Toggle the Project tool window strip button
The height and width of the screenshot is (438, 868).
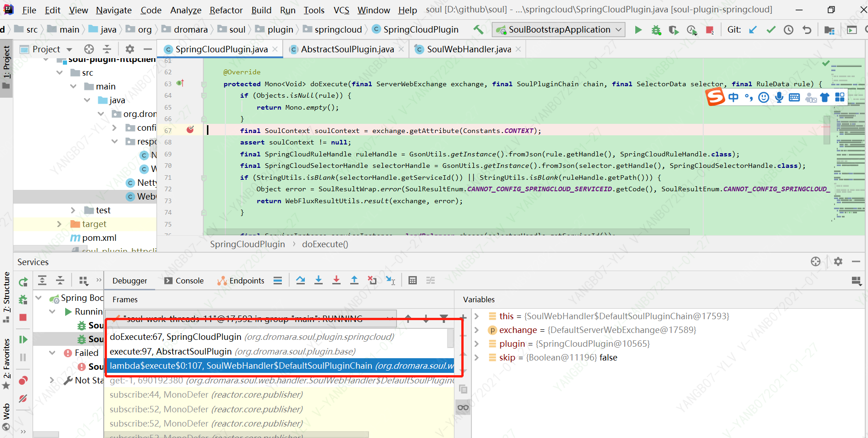[x=6, y=67]
